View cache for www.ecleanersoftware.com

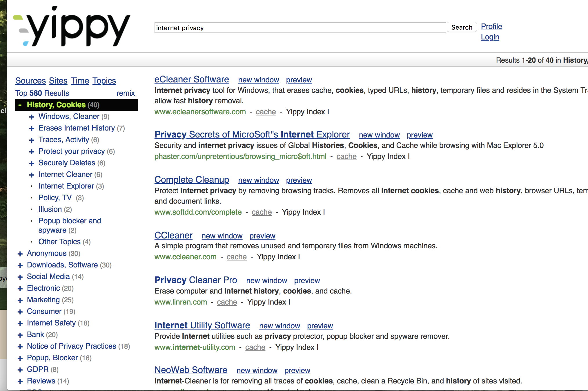266,112
